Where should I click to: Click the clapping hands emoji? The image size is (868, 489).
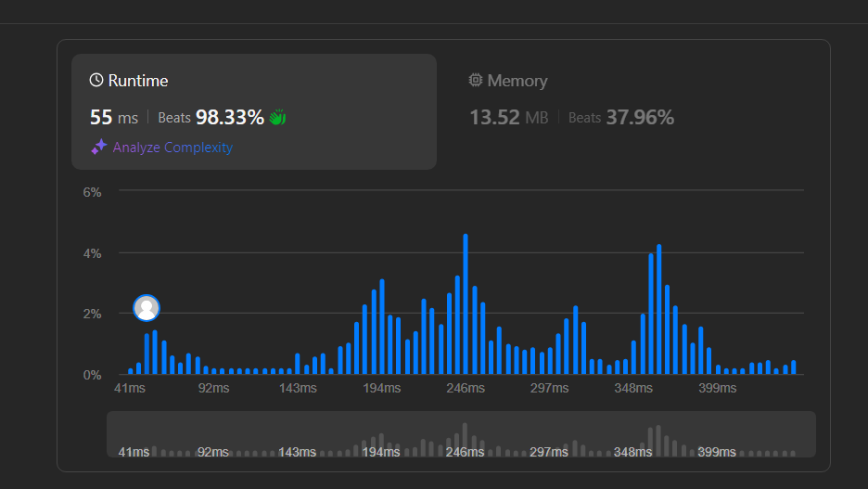278,118
